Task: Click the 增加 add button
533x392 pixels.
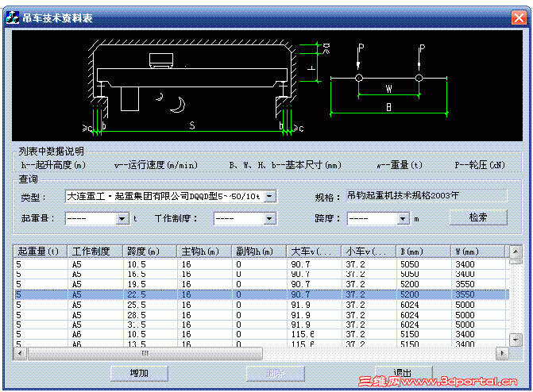Action: click(139, 373)
